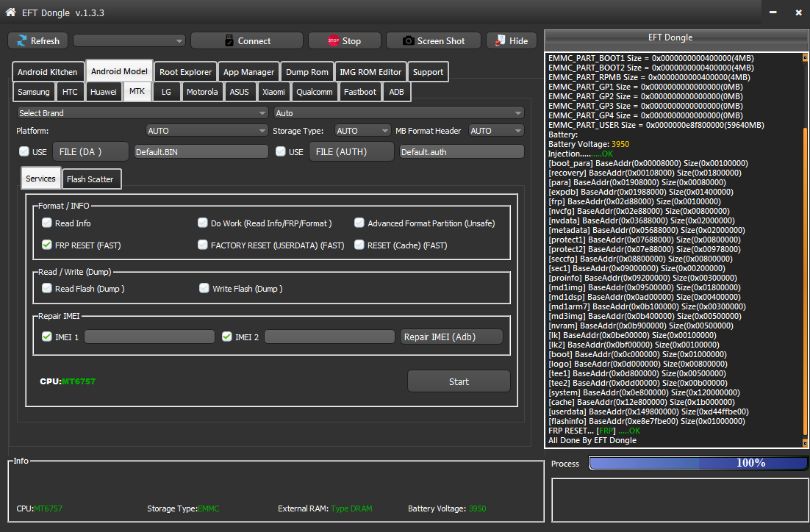Open the Support tab
The image size is (810, 532).
(x=428, y=72)
